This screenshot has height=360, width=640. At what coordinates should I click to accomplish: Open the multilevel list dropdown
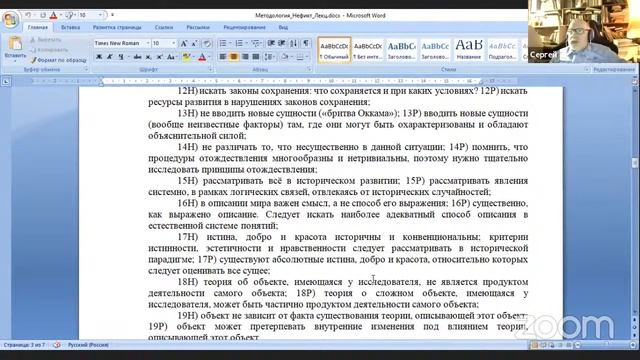[256, 43]
